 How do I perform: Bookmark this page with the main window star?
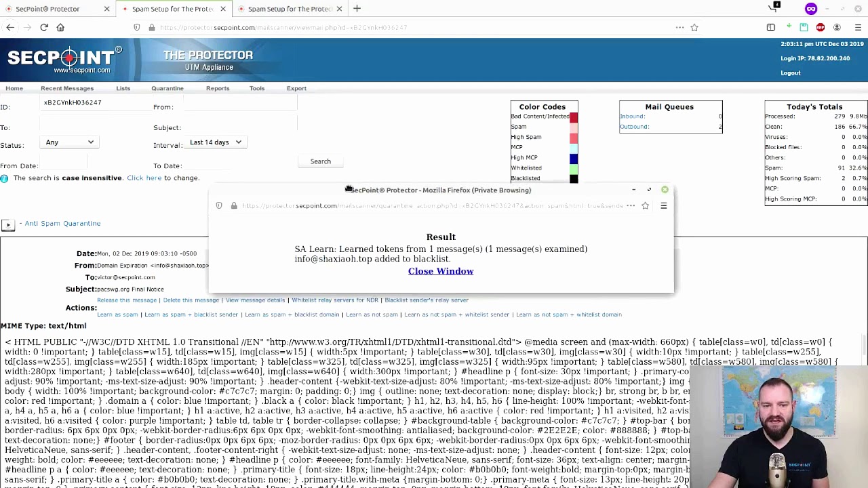(x=694, y=27)
